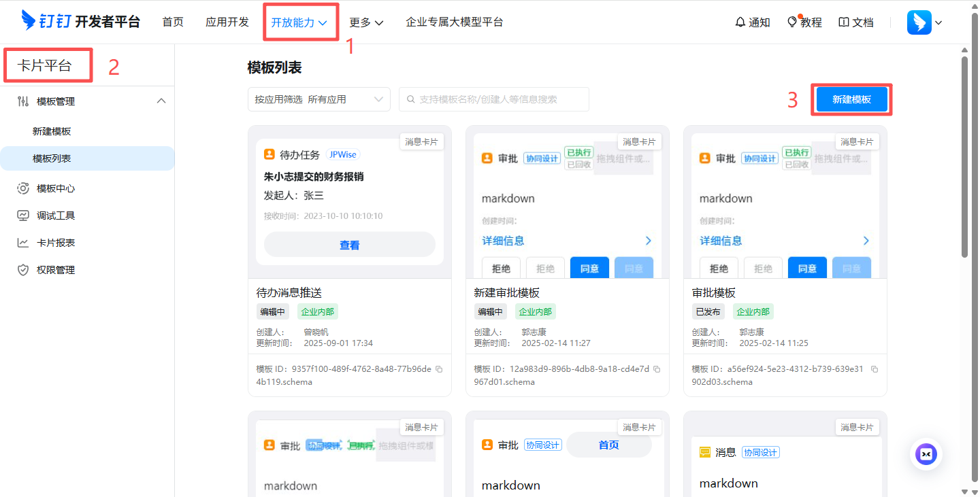980x497 pixels.
Task: Open user avatar account menu
Action: (924, 22)
